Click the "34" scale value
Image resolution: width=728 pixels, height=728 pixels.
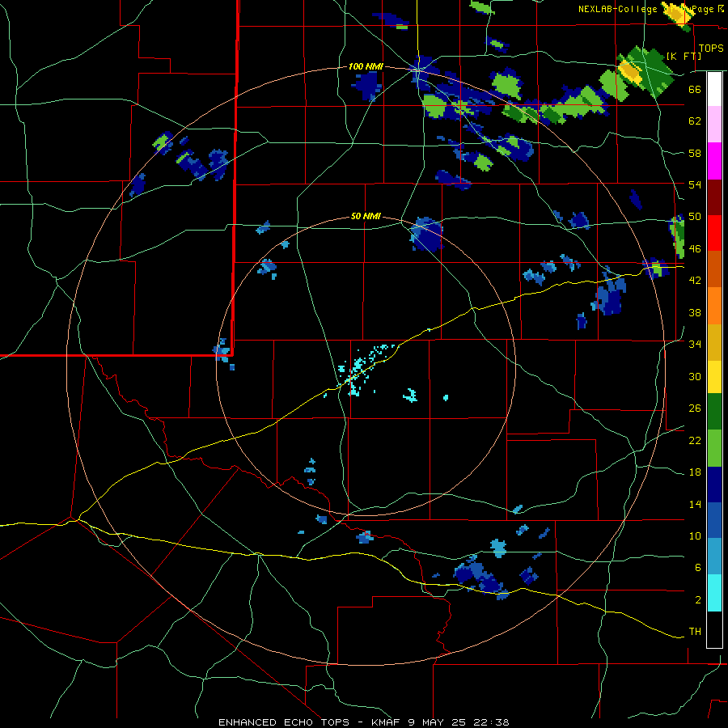coord(695,345)
